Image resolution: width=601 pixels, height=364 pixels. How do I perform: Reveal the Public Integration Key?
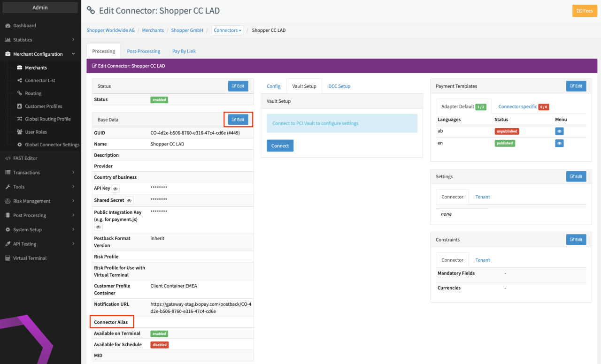pos(98,227)
